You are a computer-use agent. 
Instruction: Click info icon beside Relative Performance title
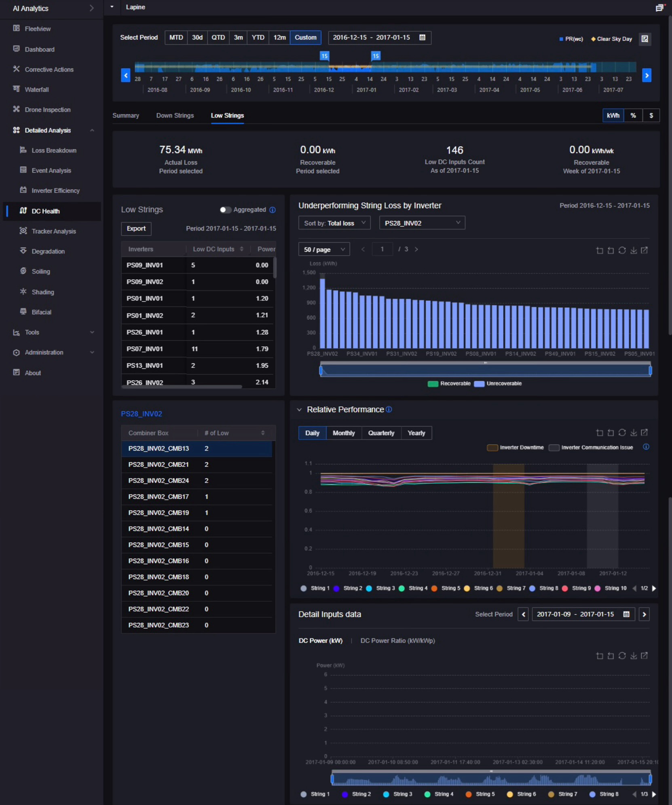pyautogui.click(x=389, y=410)
